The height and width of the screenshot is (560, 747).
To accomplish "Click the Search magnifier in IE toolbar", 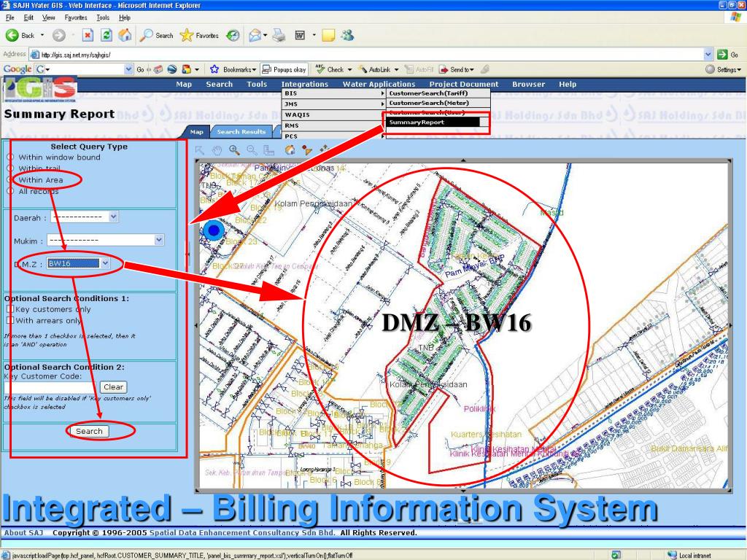I will [x=156, y=35].
